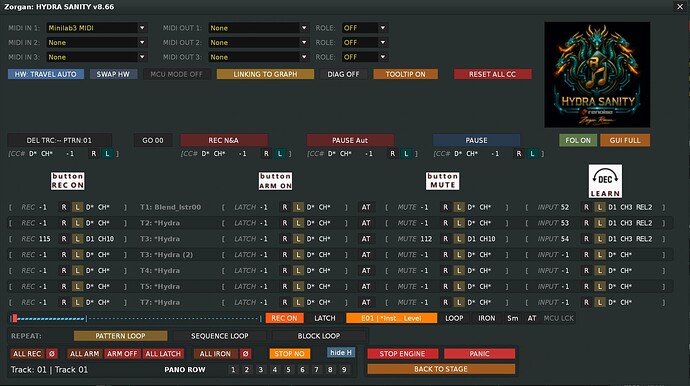
Task: Toggle MCU MODE OFF
Action: [x=176, y=74]
